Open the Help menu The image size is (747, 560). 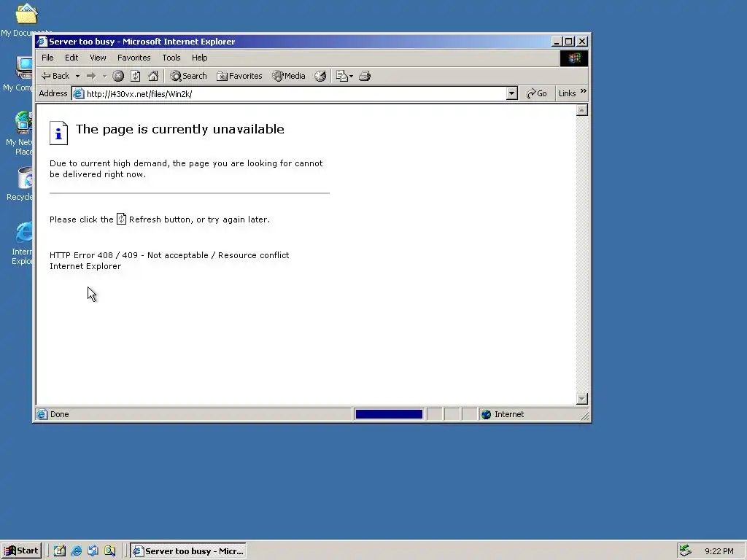click(x=200, y=58)
